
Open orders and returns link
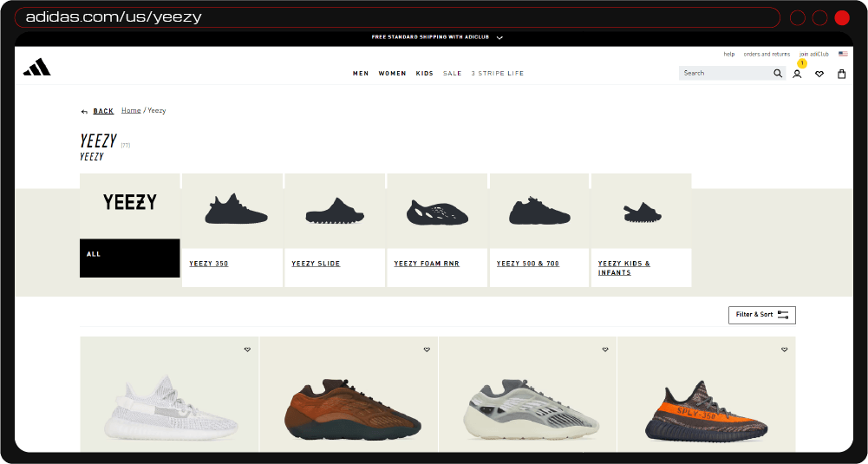[767, 55]
